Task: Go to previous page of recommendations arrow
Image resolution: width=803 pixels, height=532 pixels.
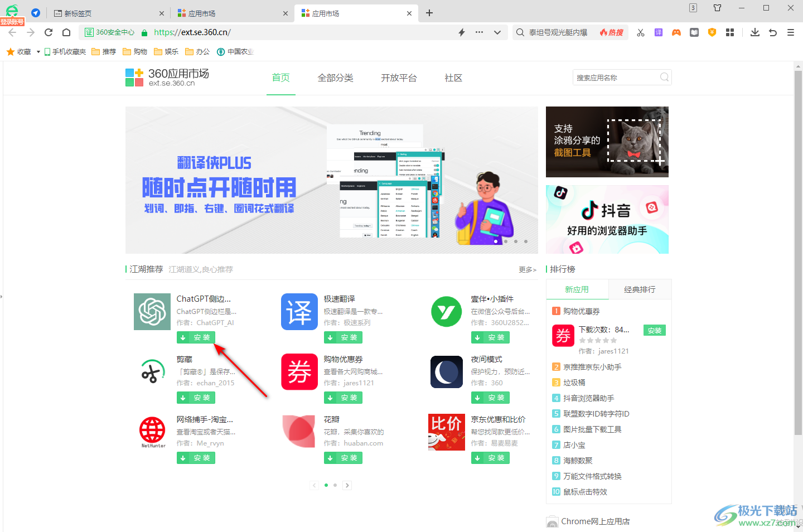Action: (315, 485)
